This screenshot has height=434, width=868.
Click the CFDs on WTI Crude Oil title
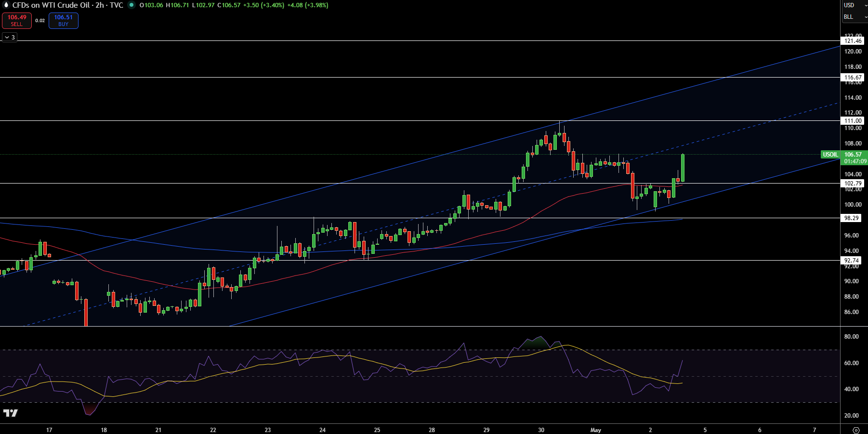click(51, 5)
